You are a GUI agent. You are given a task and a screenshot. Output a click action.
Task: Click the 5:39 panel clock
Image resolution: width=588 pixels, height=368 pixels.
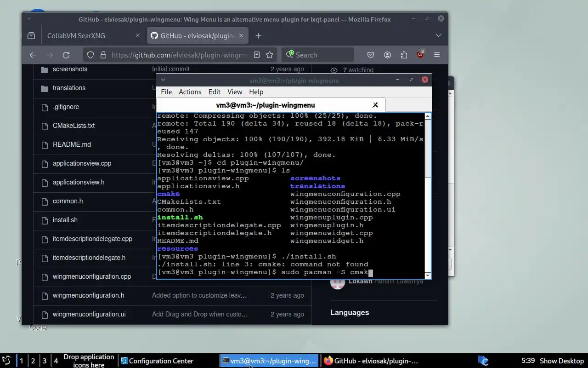click(528, 361)
